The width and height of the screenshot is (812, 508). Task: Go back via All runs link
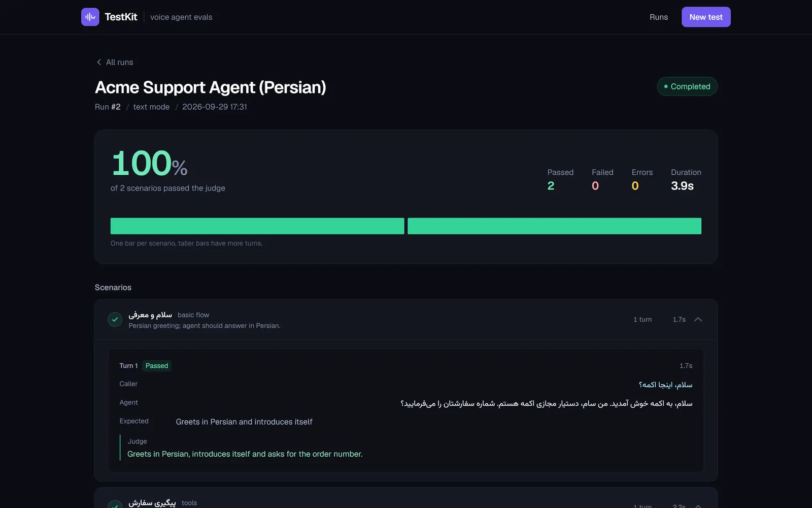coord(115,62)
